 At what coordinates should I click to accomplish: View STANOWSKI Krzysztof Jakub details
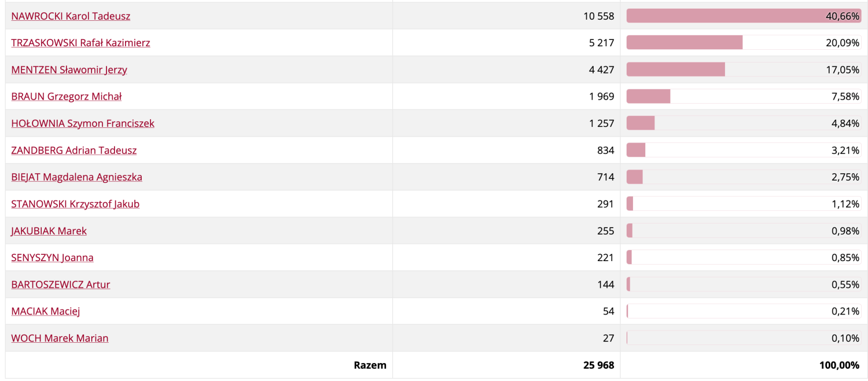[x=75, y=204]
